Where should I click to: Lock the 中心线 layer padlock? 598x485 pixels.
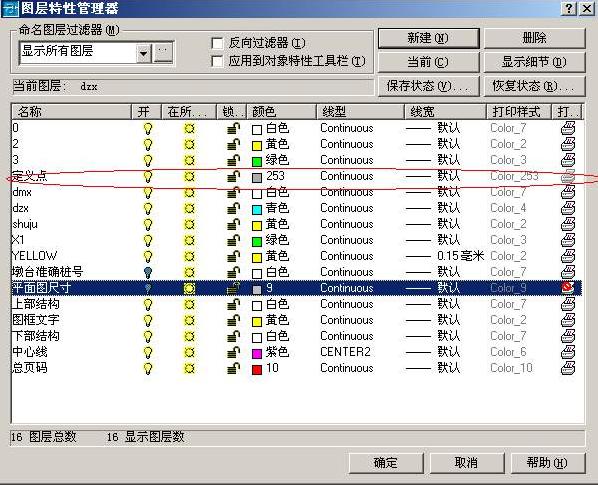point(233,352)
